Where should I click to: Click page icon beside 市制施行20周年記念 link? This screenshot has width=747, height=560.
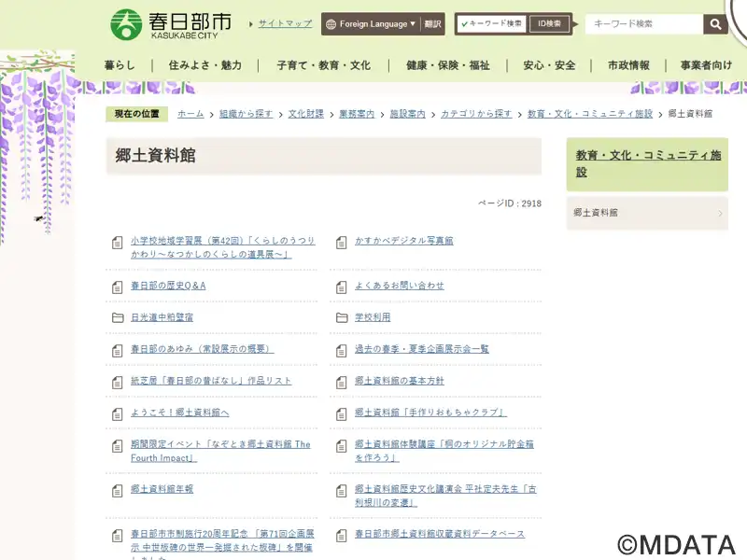[118, 536]
